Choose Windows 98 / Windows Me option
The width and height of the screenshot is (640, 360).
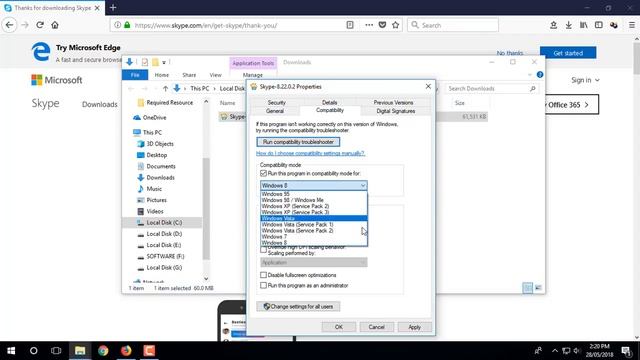tap(313, 200)
